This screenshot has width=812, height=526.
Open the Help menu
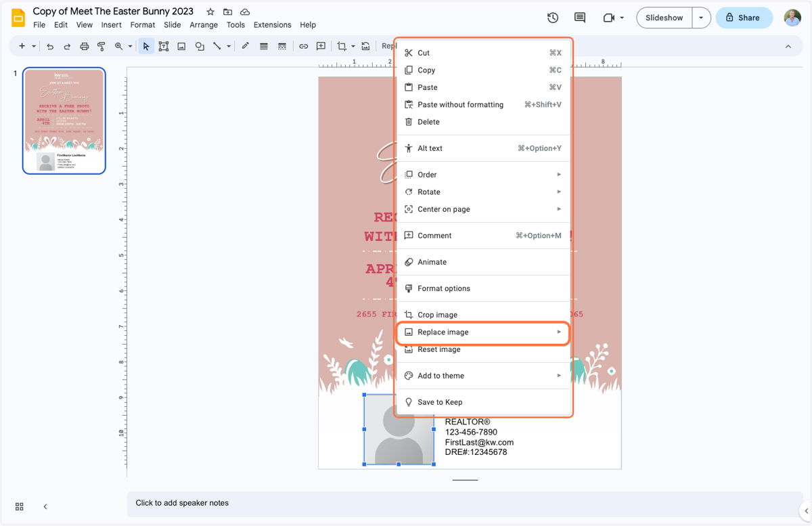click(308, 25)
